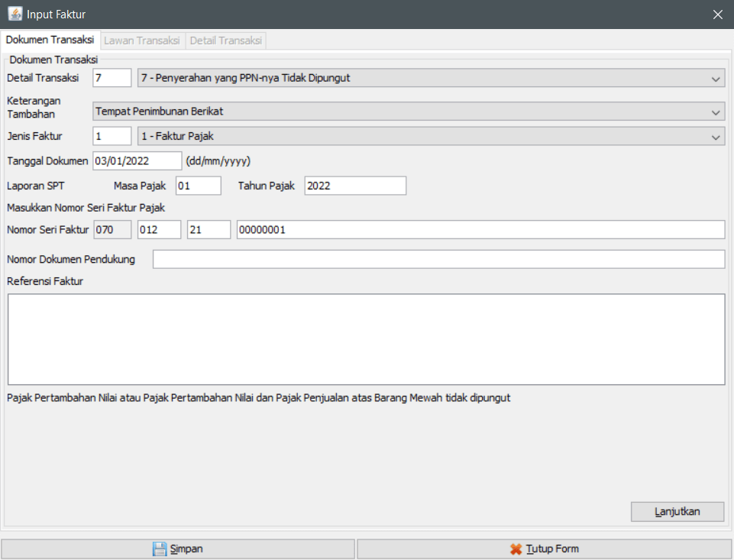Click the Keterangan Tambahan label

(x=34, y=107)
